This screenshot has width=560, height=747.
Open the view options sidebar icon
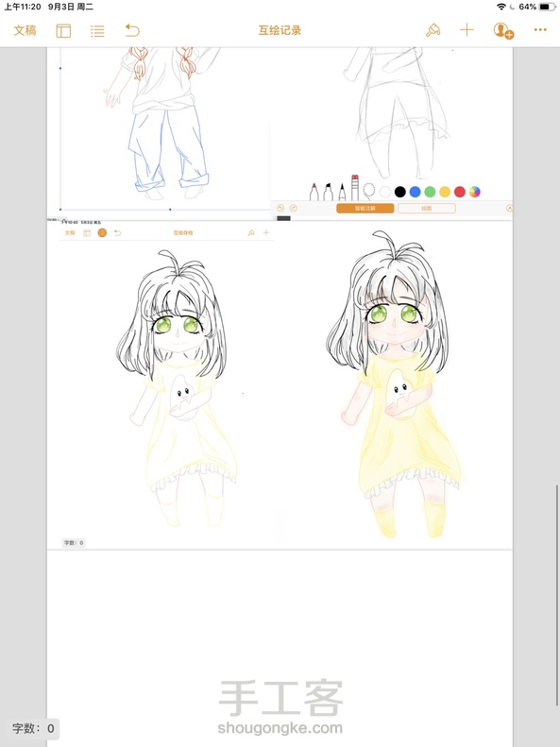[x=63, y=30]
